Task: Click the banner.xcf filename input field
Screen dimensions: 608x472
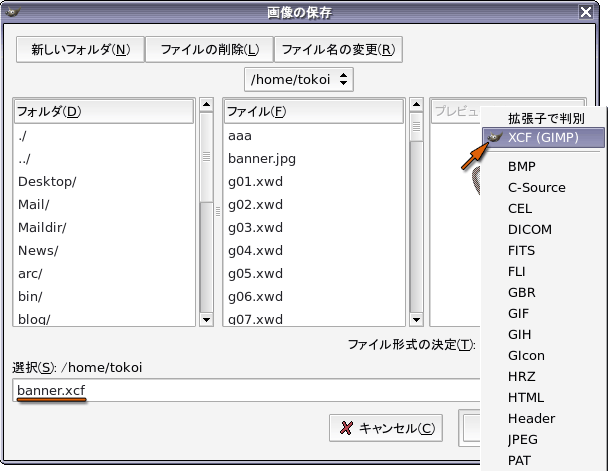Action: point(247,390)
